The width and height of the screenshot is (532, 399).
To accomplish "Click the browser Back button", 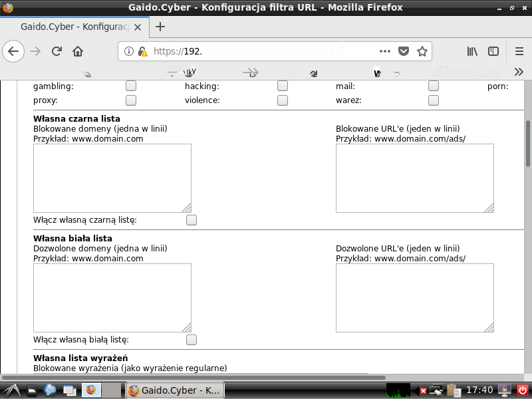I will pyautogui.click(x=13, y=51).
